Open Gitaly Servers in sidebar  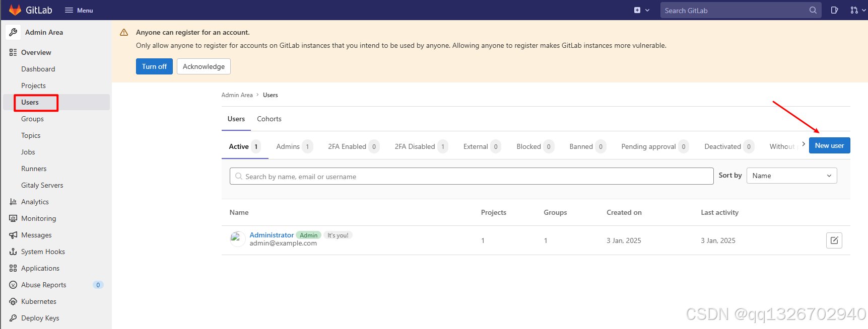[x=42, y=185]
